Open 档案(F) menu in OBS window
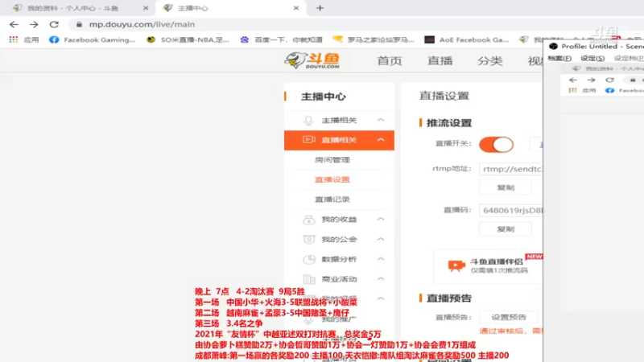This screenshot has width=644, height=362. pyautogui.click(x=559, y=58)
